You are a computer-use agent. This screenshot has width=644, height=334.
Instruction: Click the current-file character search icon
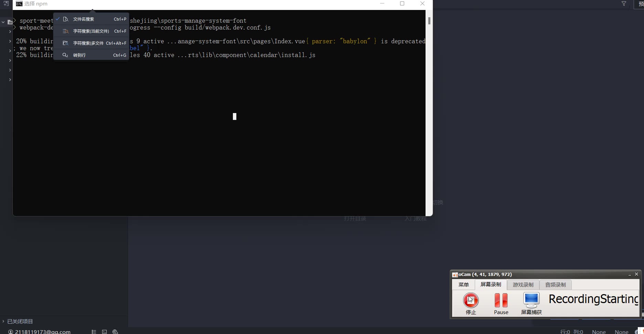(66, 31)
